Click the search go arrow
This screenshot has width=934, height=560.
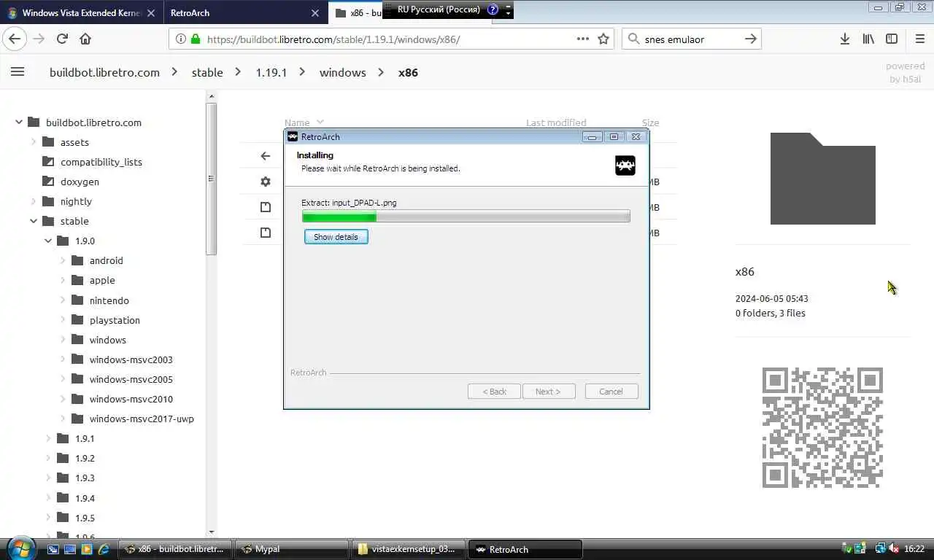(x=750, y=39)
